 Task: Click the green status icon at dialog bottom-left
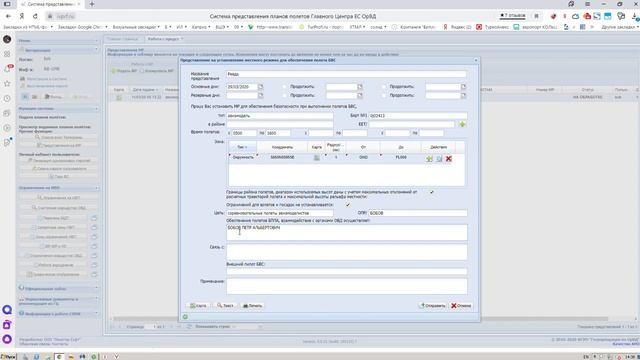click(185, 317)
